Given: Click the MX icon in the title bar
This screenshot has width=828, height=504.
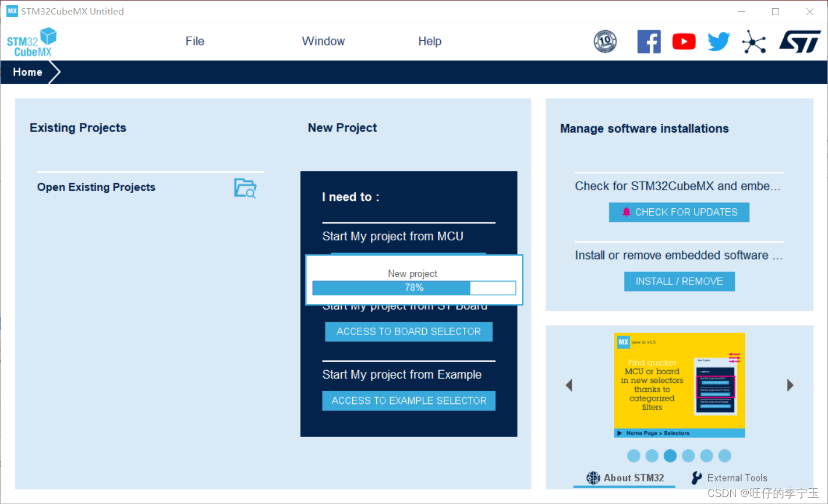Looking at the screenshot, I should pyautogui.click(x=12, y=11).
